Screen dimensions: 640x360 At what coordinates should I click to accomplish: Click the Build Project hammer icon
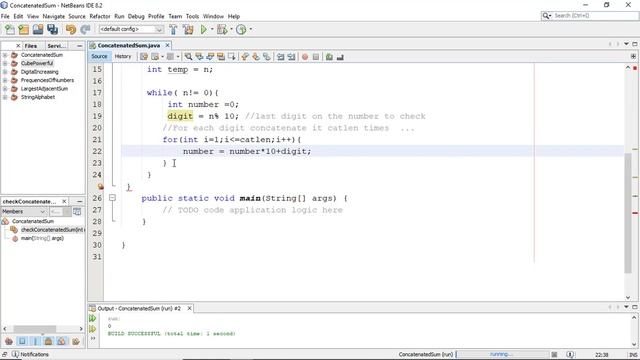tap(173, 29)
